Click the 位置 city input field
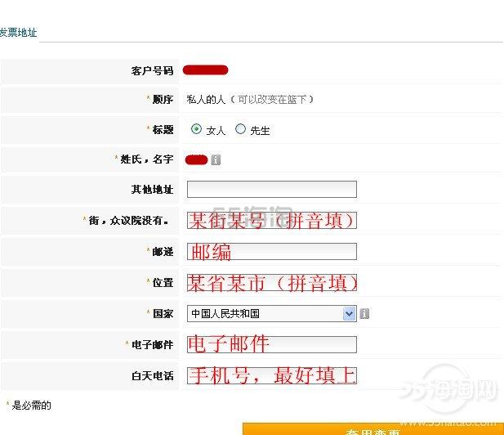This screenshot has height=435, width=504. 272,282
